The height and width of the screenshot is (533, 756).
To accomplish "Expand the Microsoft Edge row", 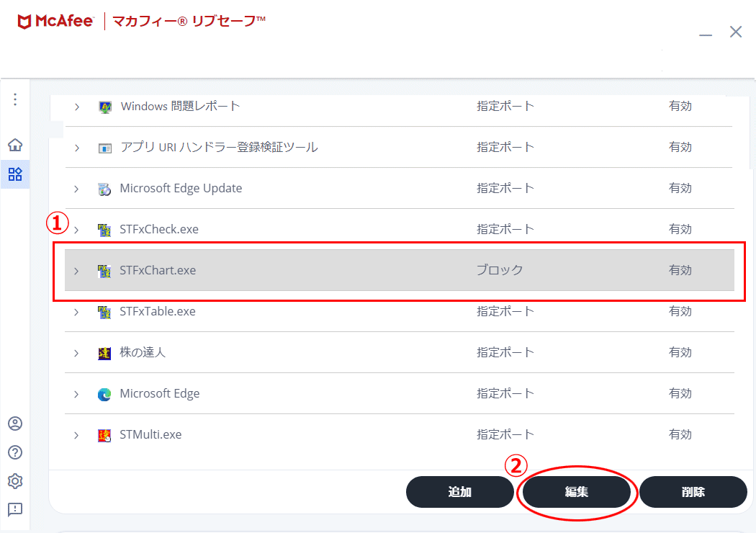I will pyautogui.click(x=76, y=394).
